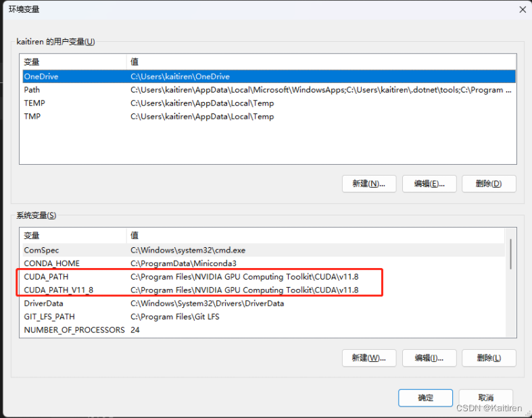Click value C:\Windows\system32\cmd.exe
Screen dimensions: 532x418
(x=188, y=250)
